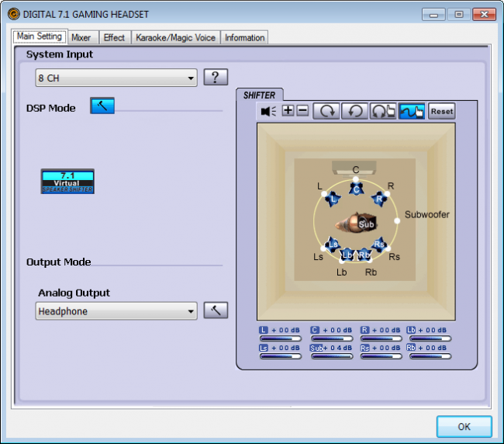Reset the speaker shifter positions
The width and height of the screenshot is (504, 444).
coord(442,111)
